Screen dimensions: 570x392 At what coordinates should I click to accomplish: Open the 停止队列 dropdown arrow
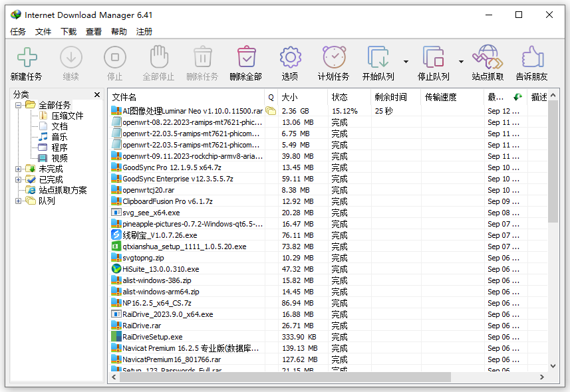tap(461, 62)
